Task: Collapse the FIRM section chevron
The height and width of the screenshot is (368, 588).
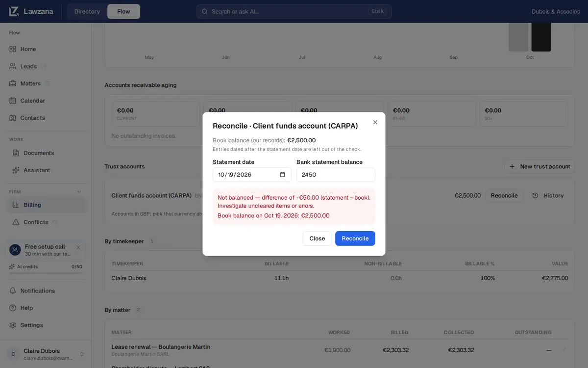Action: point(79,192)
